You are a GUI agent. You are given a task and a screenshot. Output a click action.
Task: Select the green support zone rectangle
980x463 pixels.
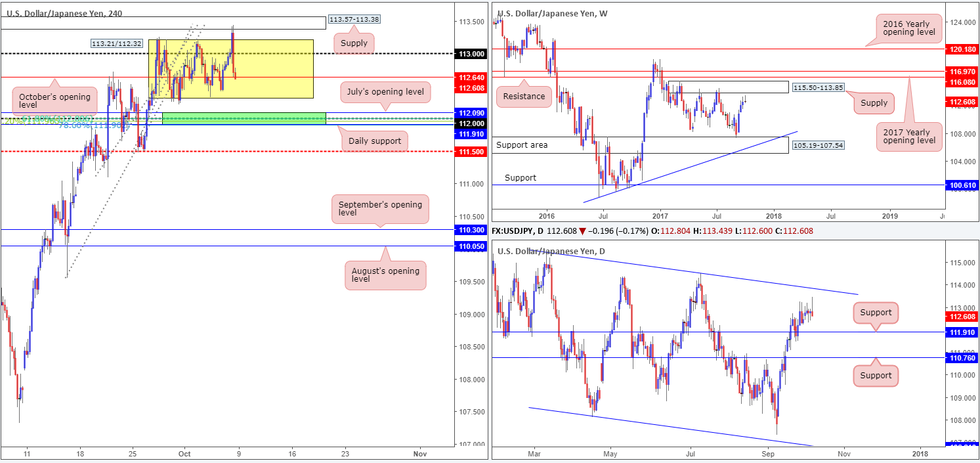pos(244,118)
